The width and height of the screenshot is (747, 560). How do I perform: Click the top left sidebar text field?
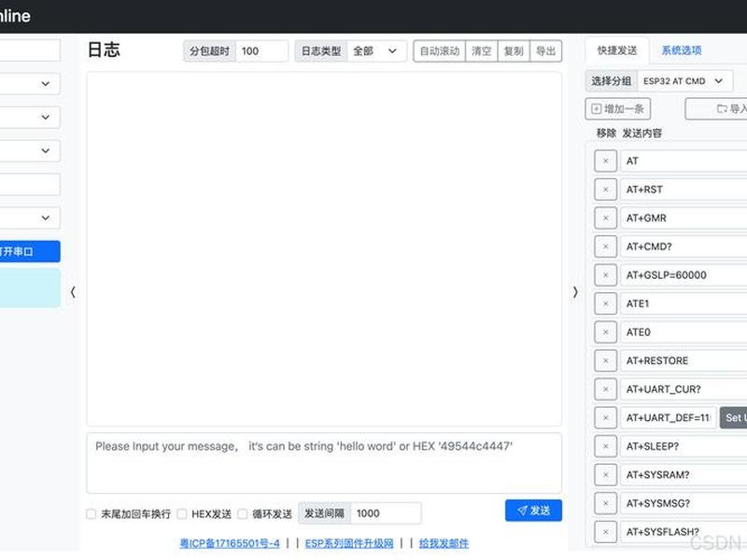pos(30,50)
